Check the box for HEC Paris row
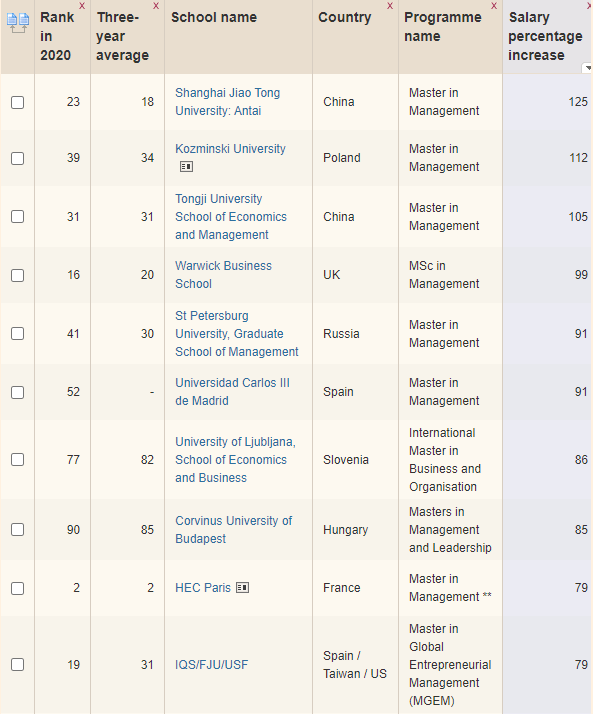The image size is (593, 714). (17, 588)
